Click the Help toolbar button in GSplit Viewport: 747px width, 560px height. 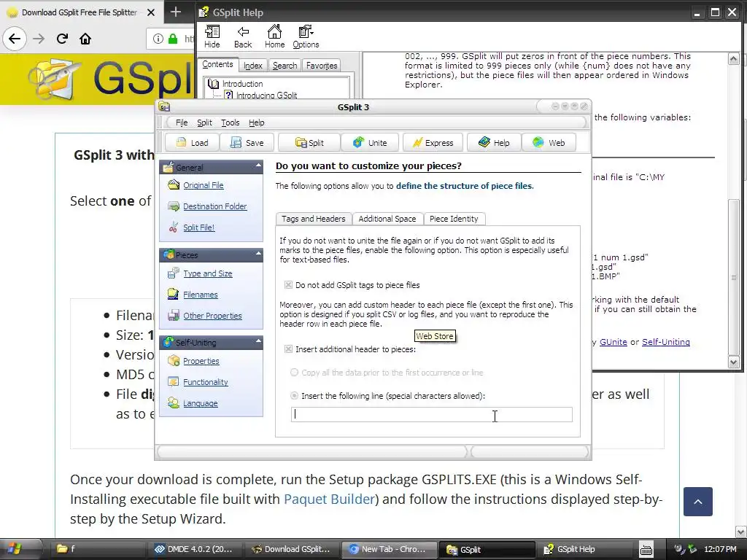[x=494, y=142]
